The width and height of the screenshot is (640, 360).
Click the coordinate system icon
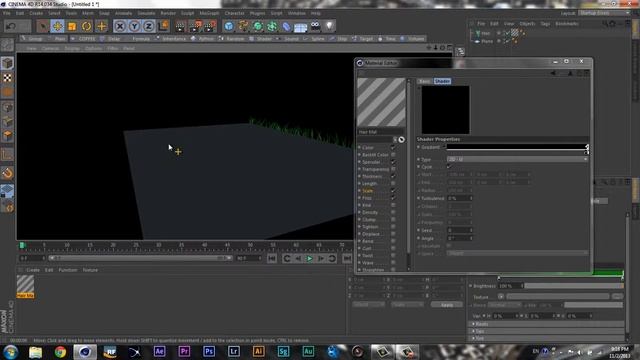(163, 27)
